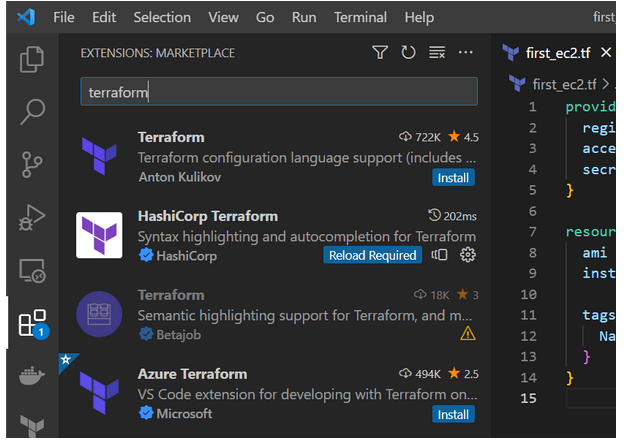Open HashiCorp Terraform manage gear icon
Image resolution: width=626 pixels, height=448 pixels.
tap(468, 255)
